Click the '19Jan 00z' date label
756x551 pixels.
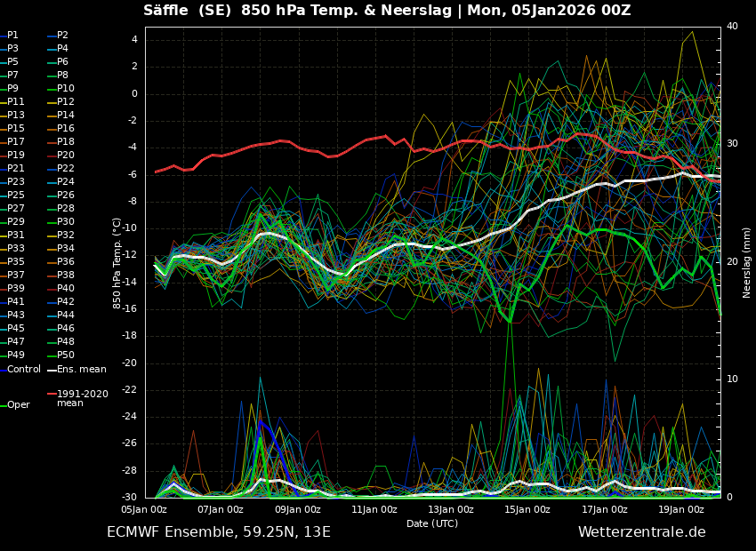click(x=680, y=509)
